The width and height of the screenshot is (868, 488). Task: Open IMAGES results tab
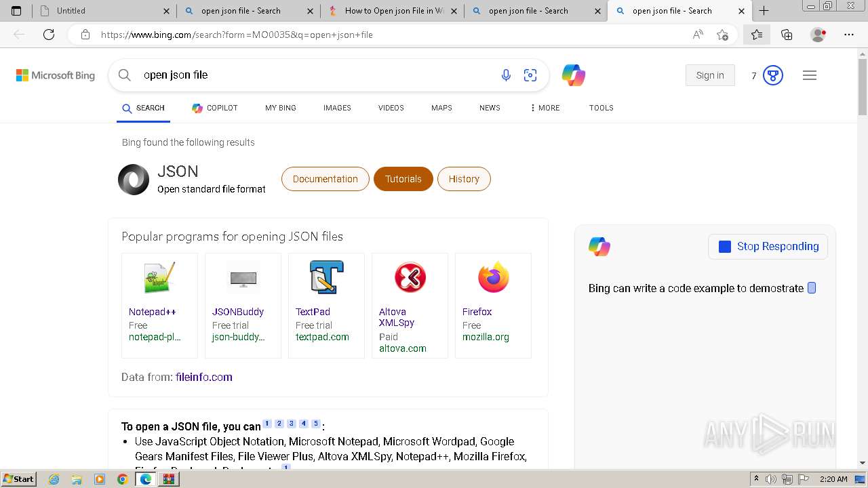[337, 108]
